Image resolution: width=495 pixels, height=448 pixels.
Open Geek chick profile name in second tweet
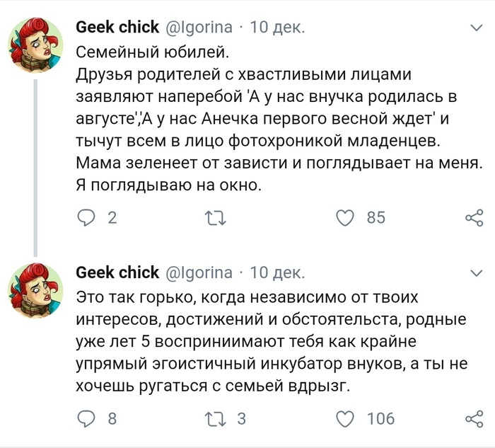(x=117, y=272)
